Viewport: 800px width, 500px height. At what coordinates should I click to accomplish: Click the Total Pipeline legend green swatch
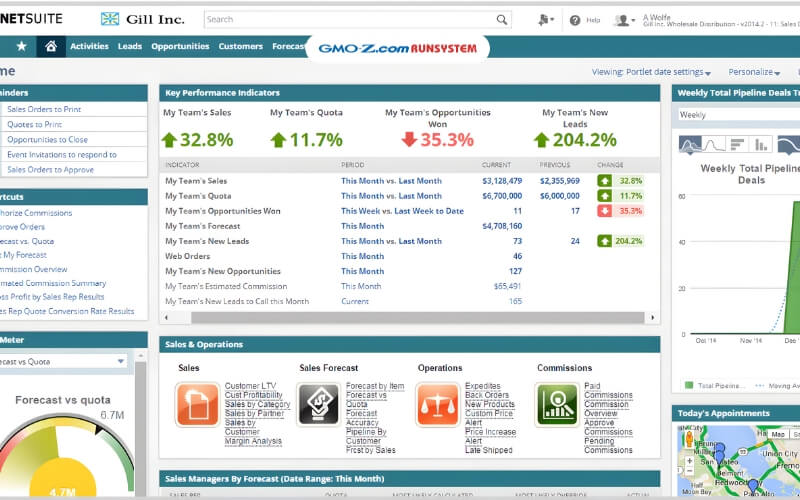click(689, 386)
